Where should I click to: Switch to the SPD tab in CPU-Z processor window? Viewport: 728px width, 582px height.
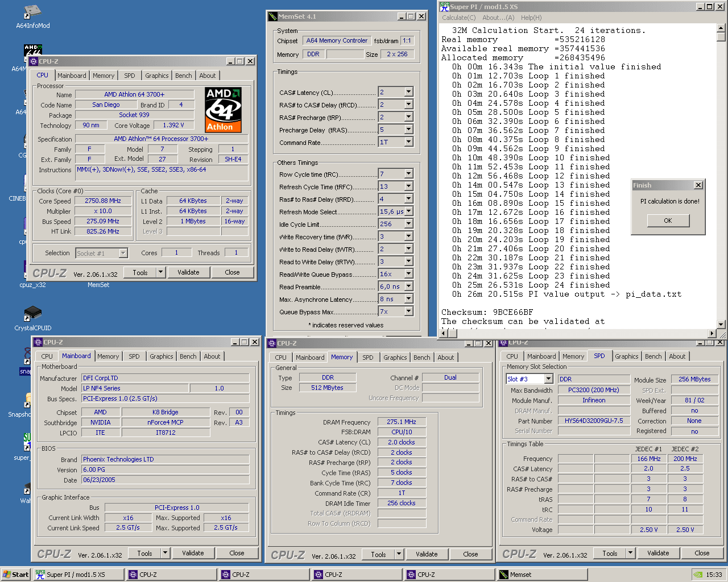pyautogui.click(x=130, y=76)
